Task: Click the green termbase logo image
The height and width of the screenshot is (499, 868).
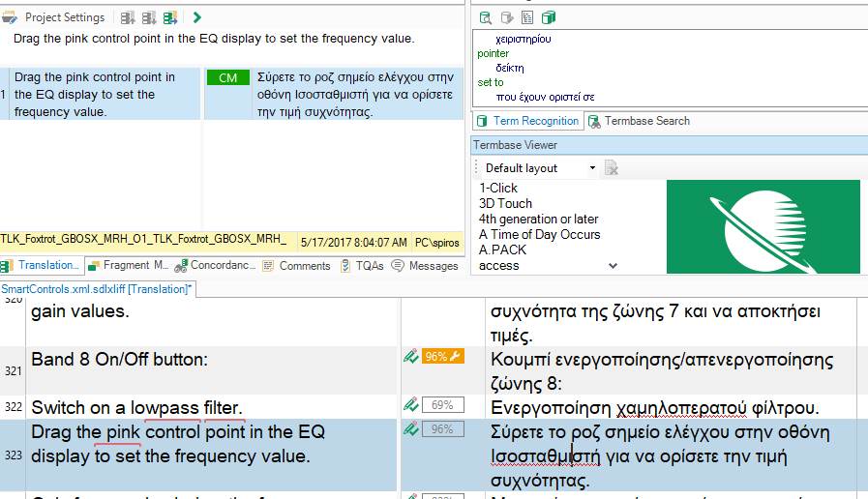Action: point(763,227)
